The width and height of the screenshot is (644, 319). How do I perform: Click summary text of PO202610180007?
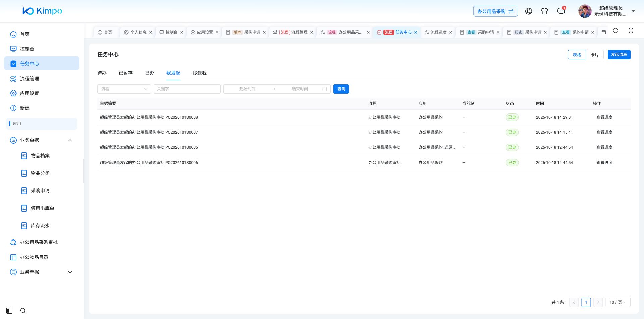[x=149, y=132]
